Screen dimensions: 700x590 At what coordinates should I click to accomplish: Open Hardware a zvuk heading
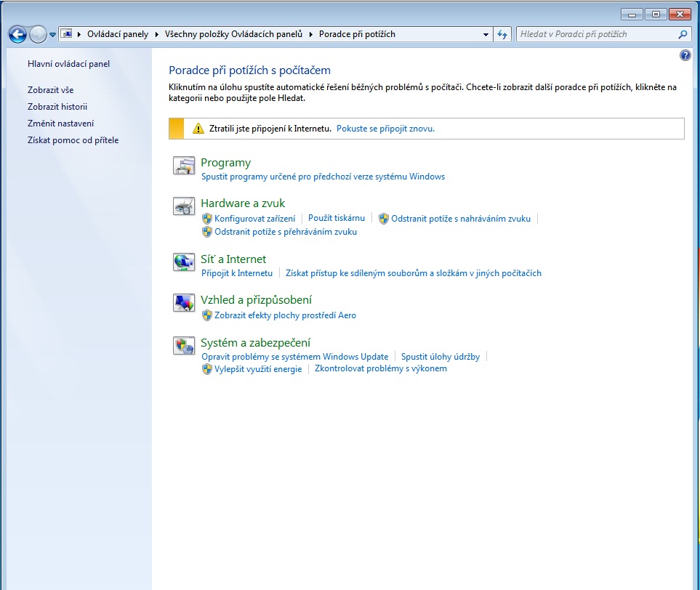point(243,203)
